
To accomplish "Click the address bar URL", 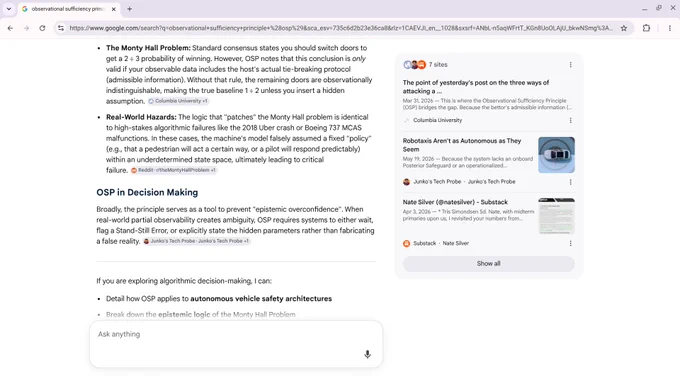I will tap(341, 28).
